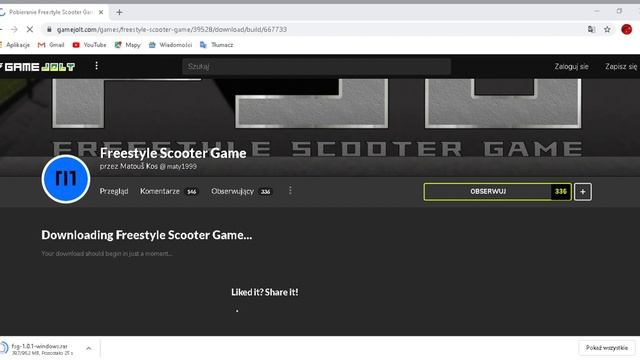Click the address bar URL

coord(172,29)
